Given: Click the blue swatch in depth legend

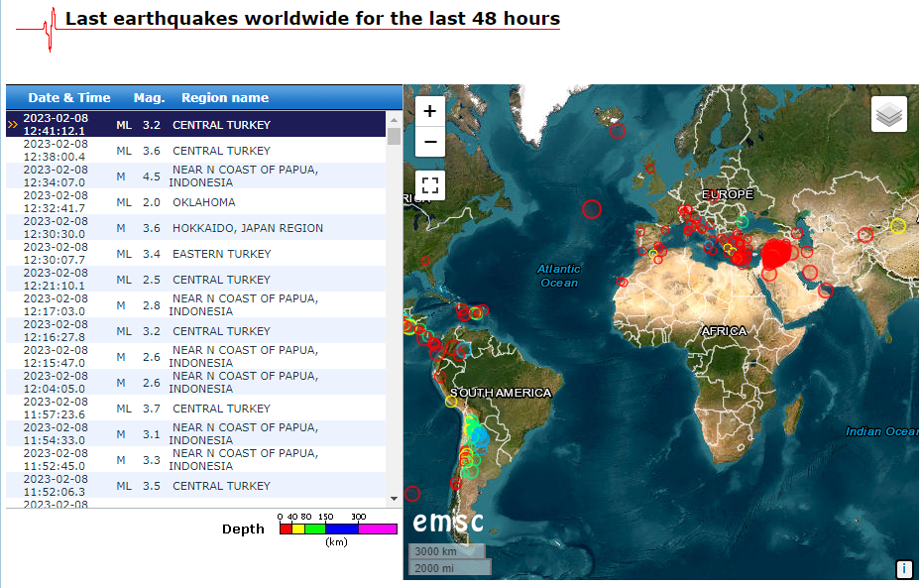Looking at the screenshot, I should tap(341, 529).
